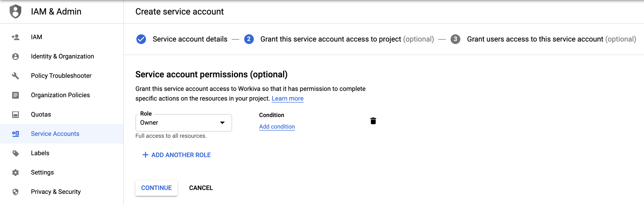The image size is (644, 205).
Task: Click the Create service account heading
Action: click(180, 11)
